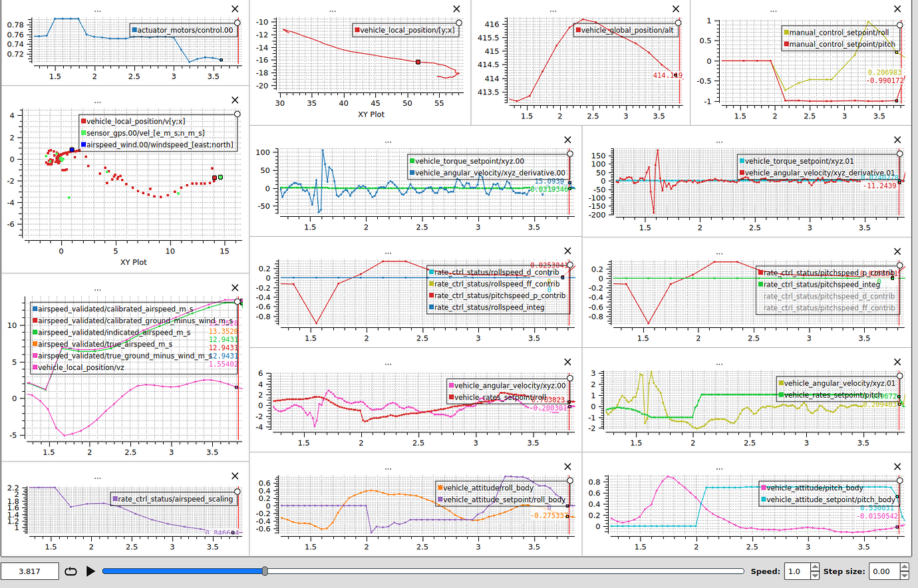Close the vehicle_global_position/alt plot
918x588 pixels.
[676, 9]
